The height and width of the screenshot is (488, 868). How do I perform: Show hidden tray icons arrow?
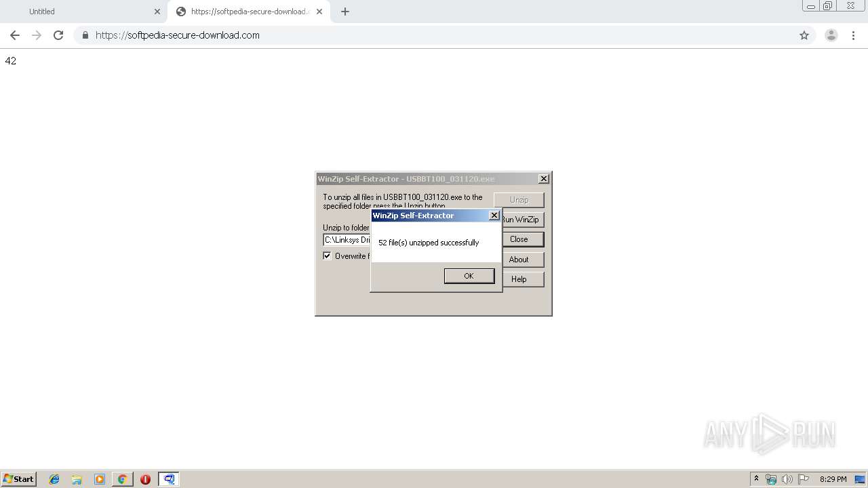(757, 479)
